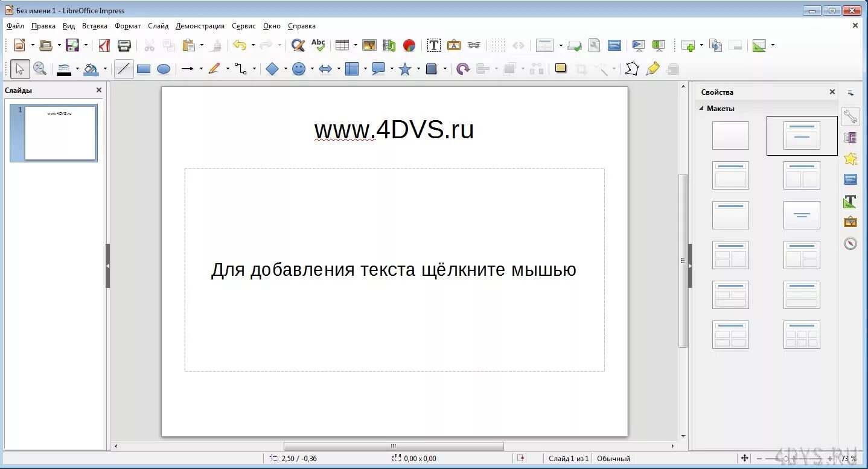Click slide title www.4DVS.ru
This screenshot has width=868, height=469.
[x=394, y=130]
